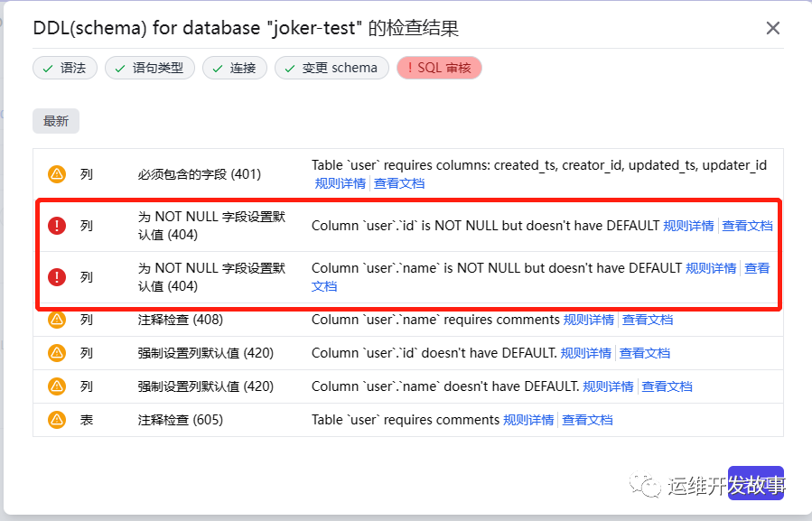Select the 连接 check chip
Viewport: 812px width, 521px height.
(235, 68)
